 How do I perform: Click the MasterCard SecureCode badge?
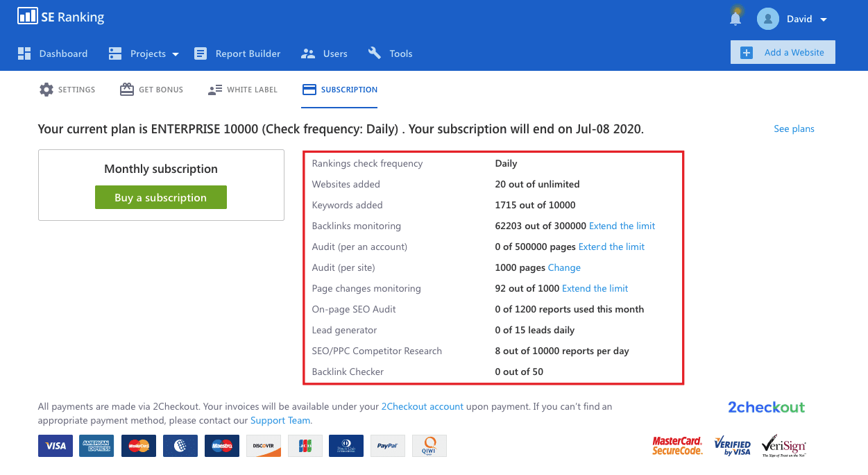(677, 446)
